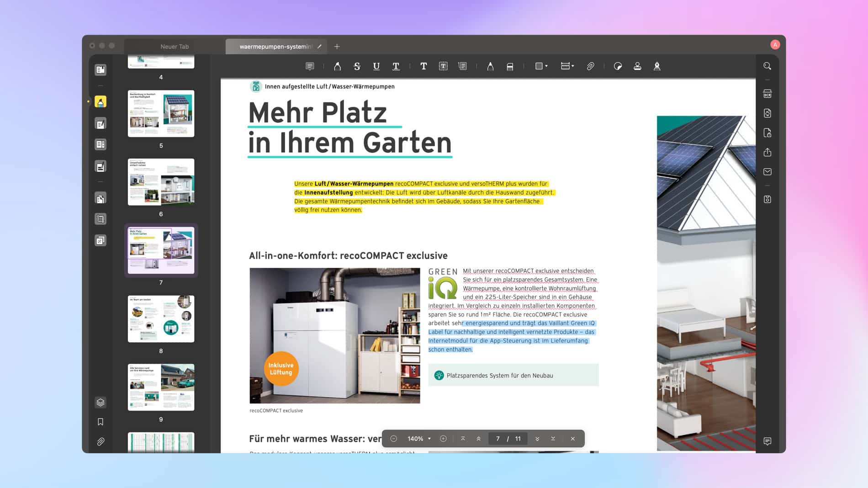868x488 pixels.
Task: Zoom in with the plus button
Action: [x=443, y=439]
